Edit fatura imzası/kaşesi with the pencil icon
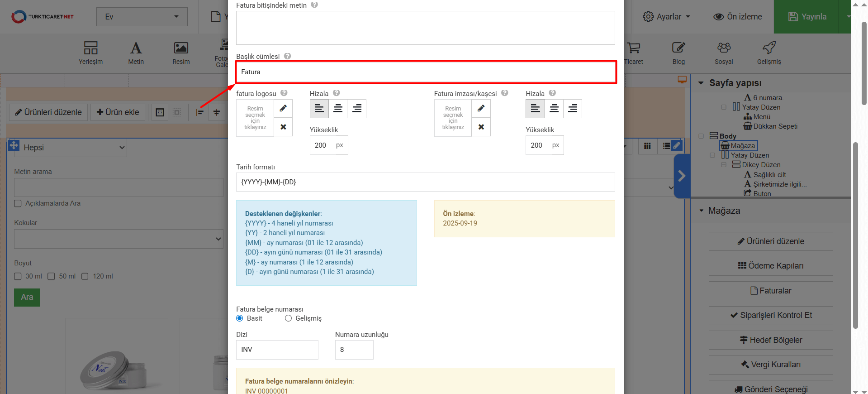This screenshot has height=394, width=868. [481, 108]
